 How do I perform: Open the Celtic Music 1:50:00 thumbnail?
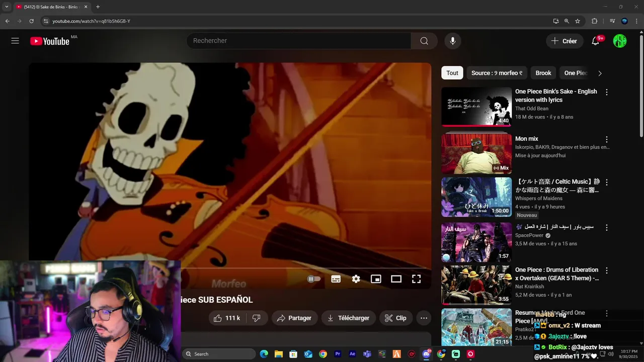tap(476, 197)
